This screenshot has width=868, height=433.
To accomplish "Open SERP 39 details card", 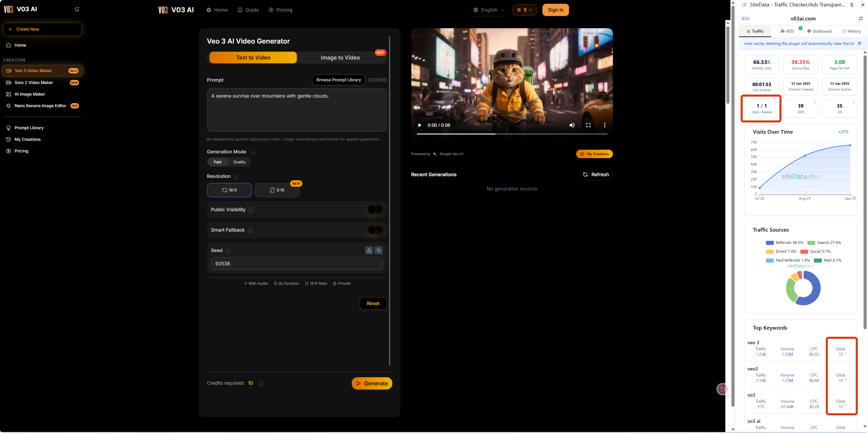I will (801, 108).
